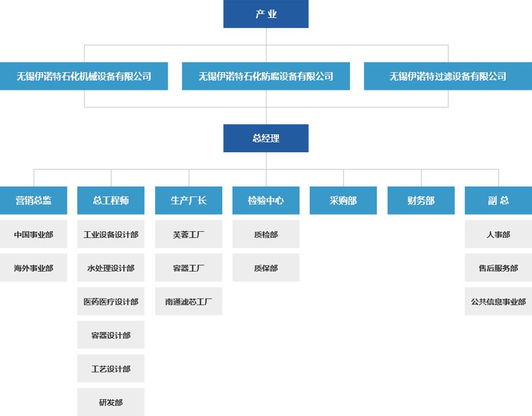The image size is (532, 416).
Task: Open the 检验中心 heading
Action: 266,200
